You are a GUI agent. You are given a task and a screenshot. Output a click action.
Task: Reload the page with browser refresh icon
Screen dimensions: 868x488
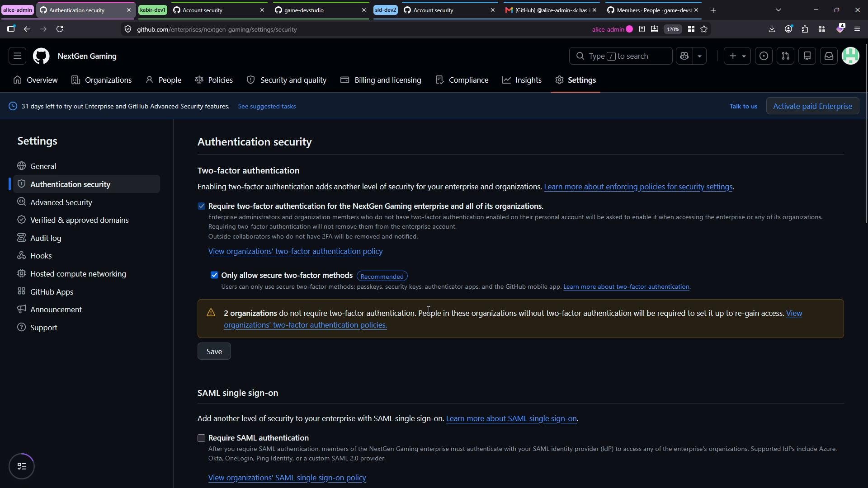(60, 29)
